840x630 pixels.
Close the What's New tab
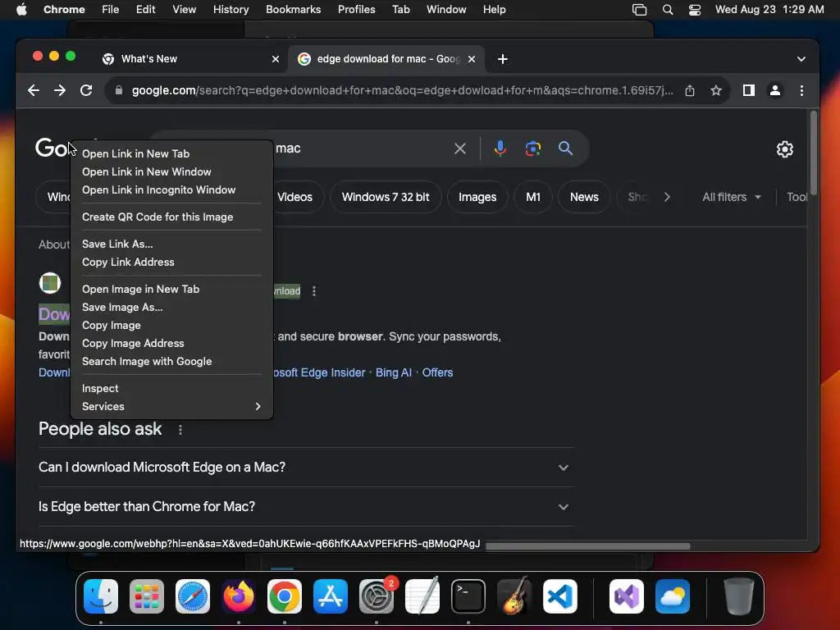tap(276, 59)
